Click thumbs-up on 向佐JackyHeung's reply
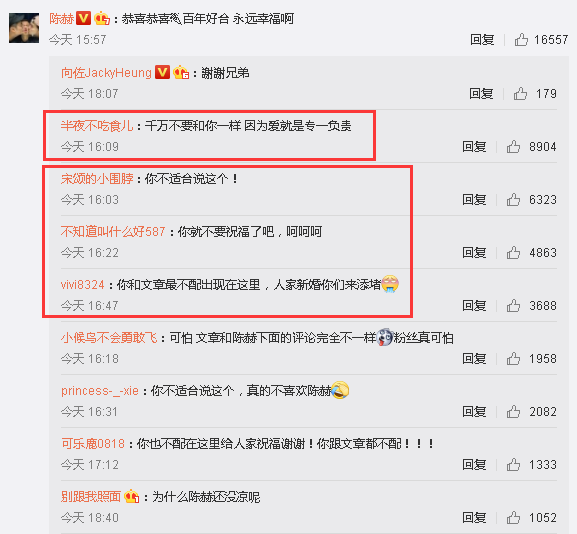The width and height of the screenshot is (577, 534). pyautogui.click(x=520, y=93)
